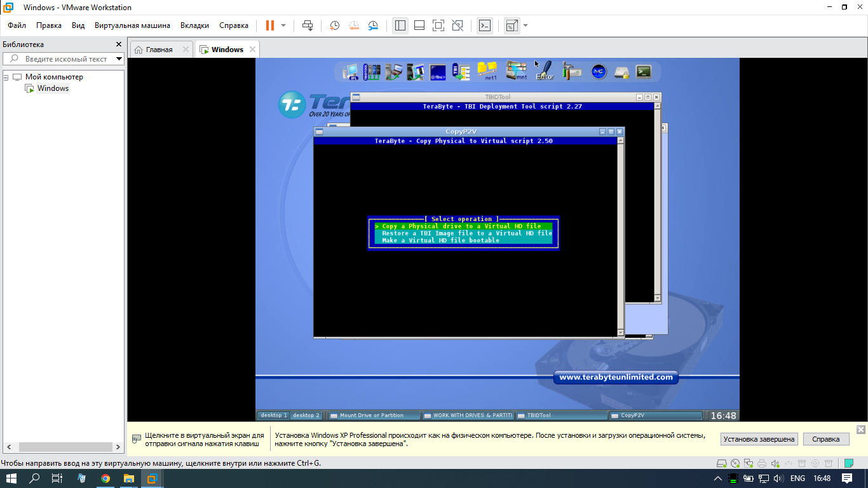This screenshot has width=868, height=488.
Task: Select TBIDTool entry in guest taskbar
Action: tap(562, 416)
